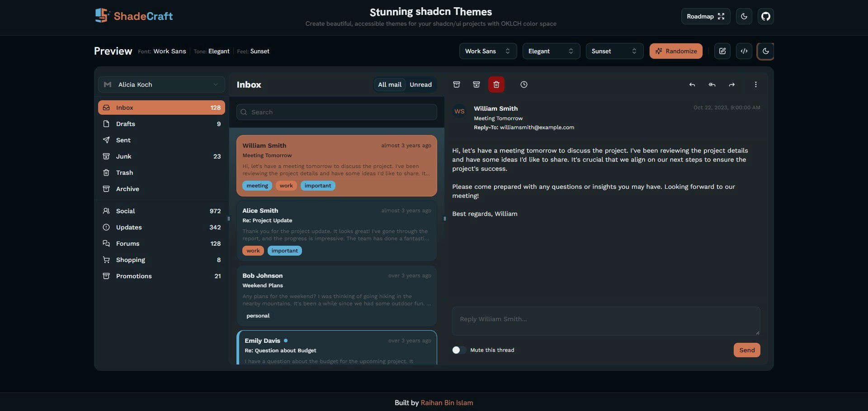Viewport: 868px width, 411px height.
Task: Open the Elegant tone dropdown
Action: (551, 51)
